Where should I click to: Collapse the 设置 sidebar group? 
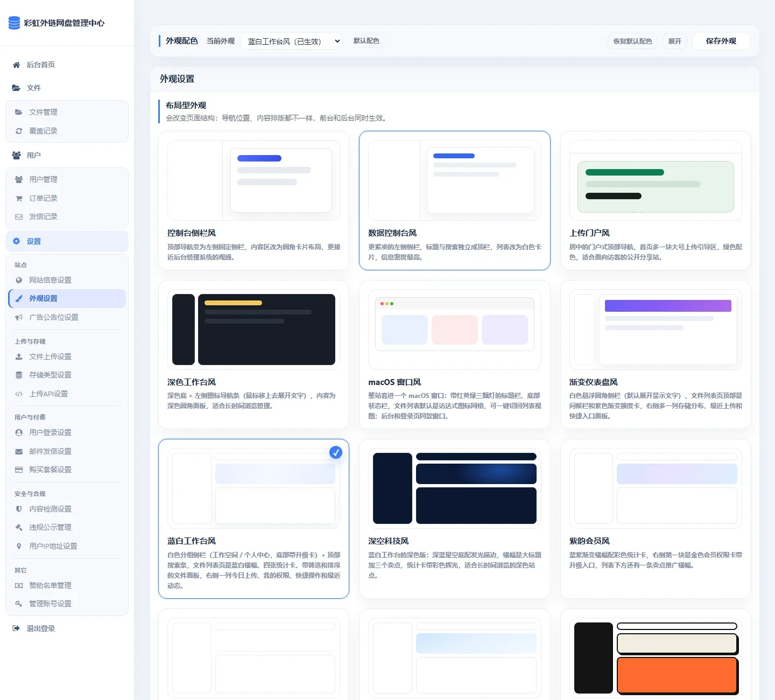[x=67, y=241]
